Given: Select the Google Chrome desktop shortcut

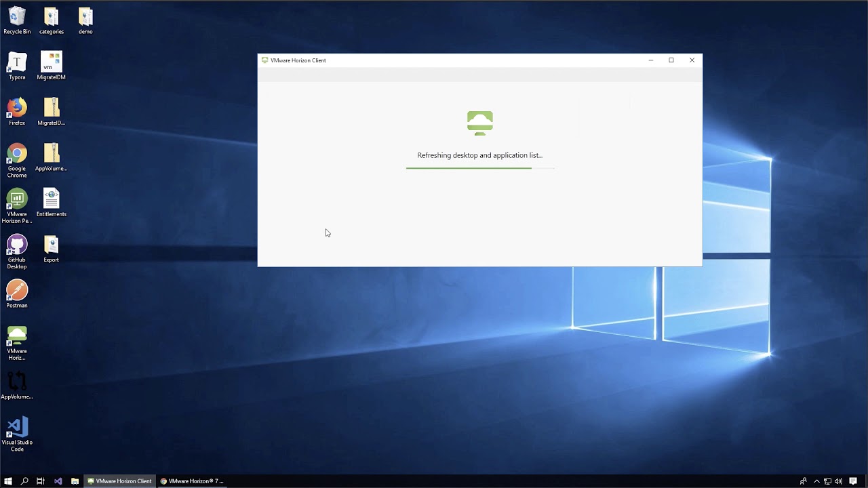Looking at the screenshot, I should (17, 161).
